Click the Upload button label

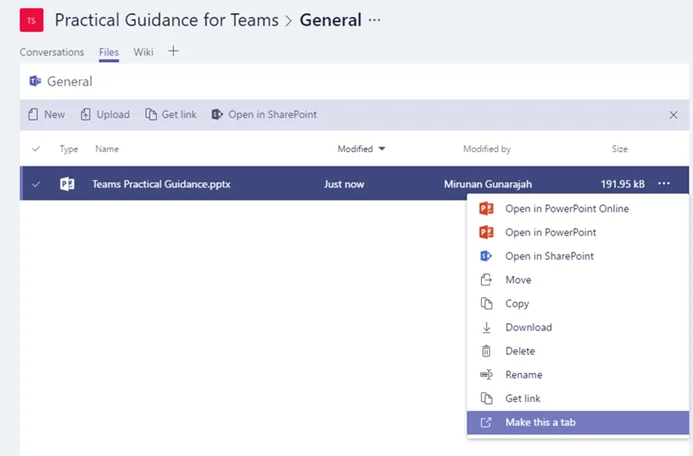113,114
